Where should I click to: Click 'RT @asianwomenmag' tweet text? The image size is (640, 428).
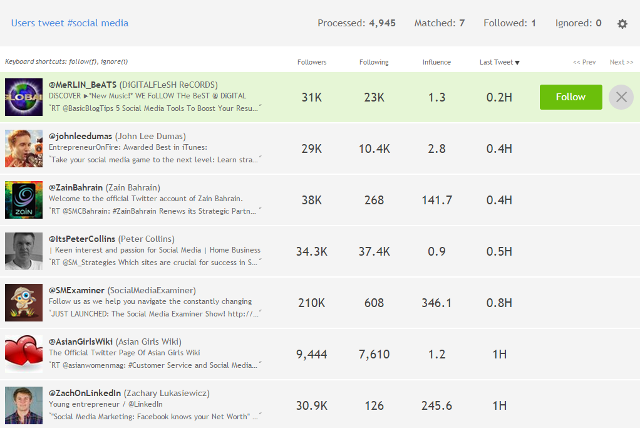[x=155, y=365]
